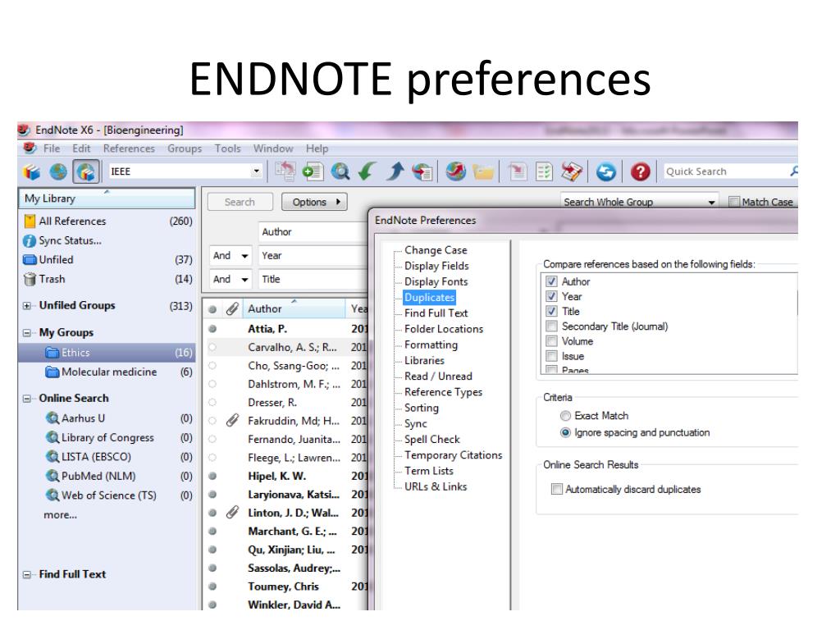
Task: Open the Search Whole Group dropdown
Action: tap(711, 202)
